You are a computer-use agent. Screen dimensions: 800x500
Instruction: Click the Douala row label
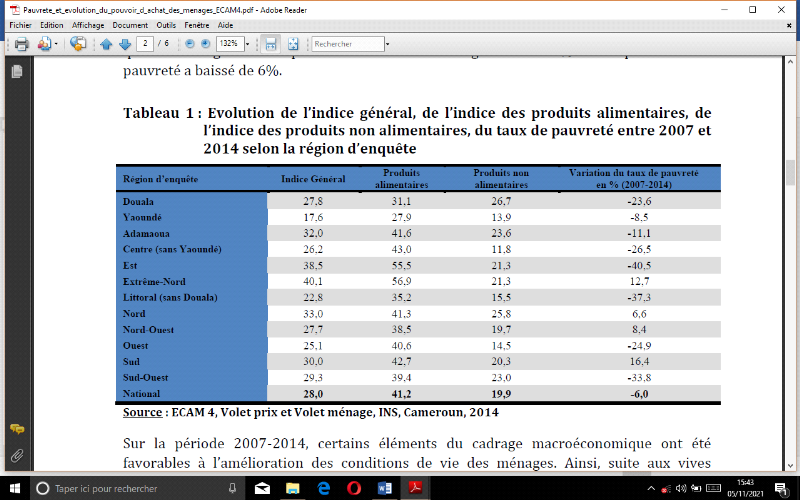(x=138, y=202)
